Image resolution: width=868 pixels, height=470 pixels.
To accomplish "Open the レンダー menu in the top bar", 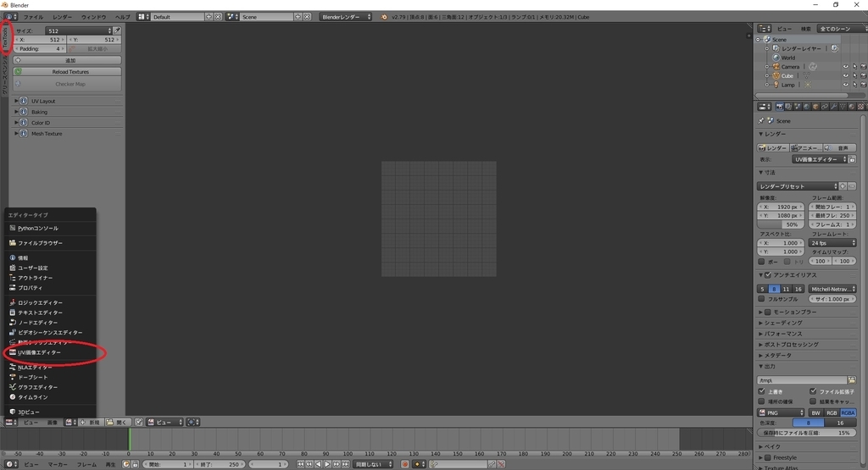I will tap(62, 17).
